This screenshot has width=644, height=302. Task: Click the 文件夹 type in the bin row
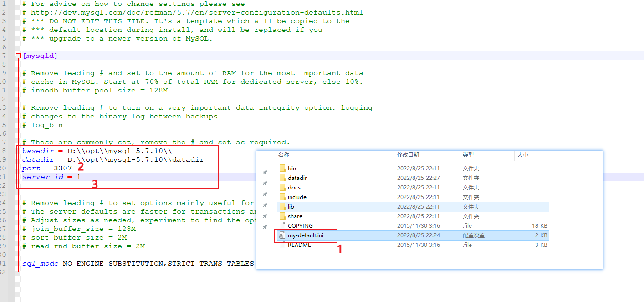coord(471,169)
